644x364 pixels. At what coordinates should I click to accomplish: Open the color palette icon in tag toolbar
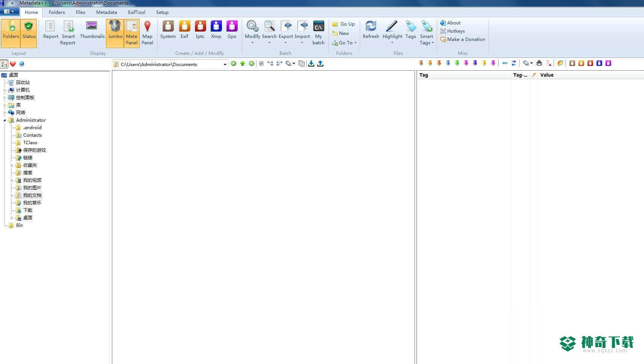point(560,63)
